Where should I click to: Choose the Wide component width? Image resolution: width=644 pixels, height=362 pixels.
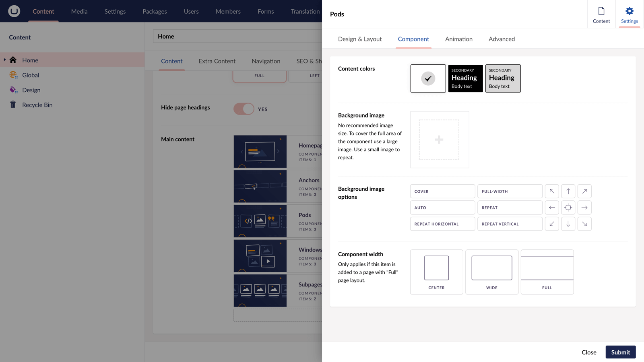click(x=491, y=272)
